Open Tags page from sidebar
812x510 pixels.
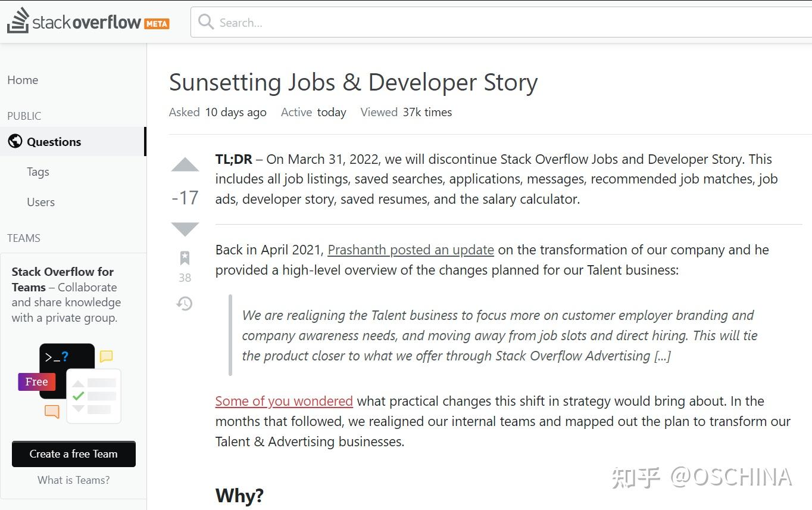38,172
